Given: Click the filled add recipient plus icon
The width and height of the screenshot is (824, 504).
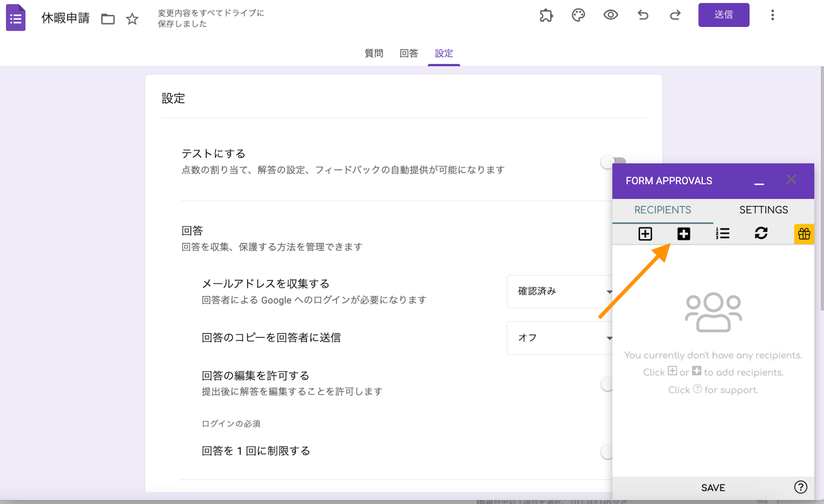Looking at the screenshot, I should 683,234.
